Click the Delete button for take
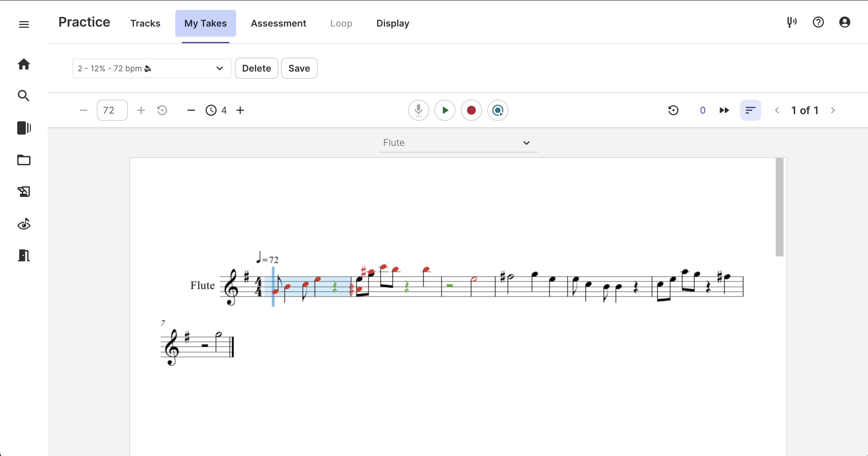Viewport: 868px width, 456px height. [257, 69]
